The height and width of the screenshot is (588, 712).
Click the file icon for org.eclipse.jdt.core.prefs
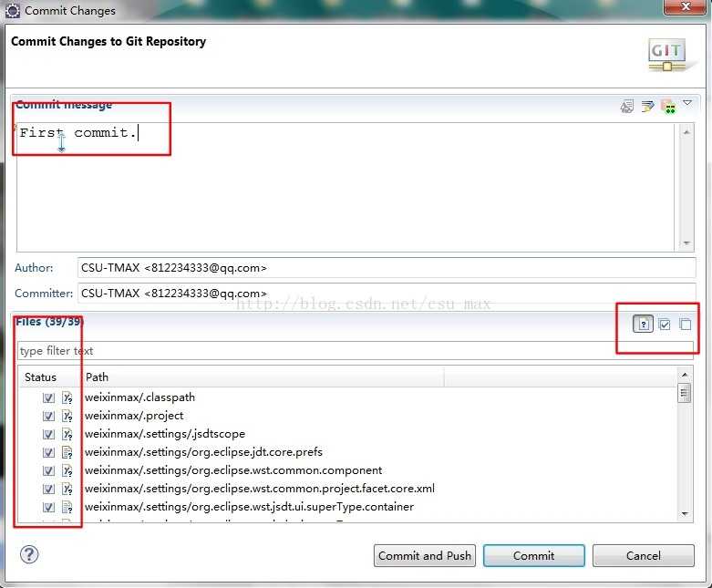tap(67, 452)
